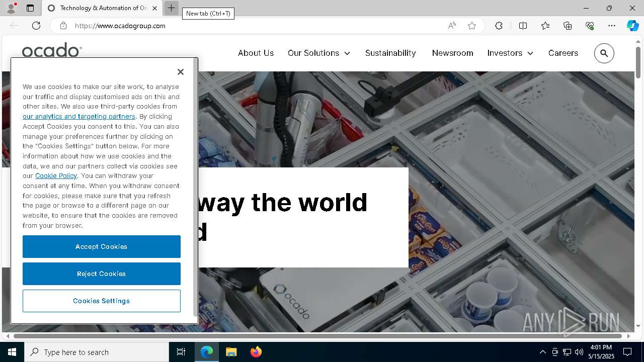Open Sustainability page
The height and width of the screenshot is (362, 644).
pyautogui.click(x=390, y=53)
